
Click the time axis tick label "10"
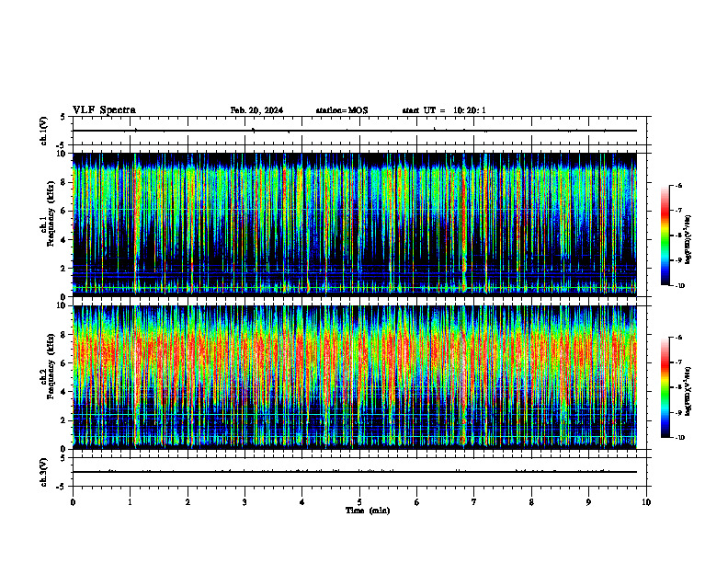point(646,502)
